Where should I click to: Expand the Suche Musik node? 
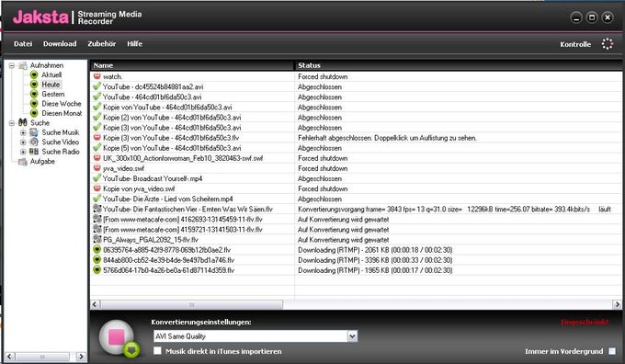coord(23,132)
